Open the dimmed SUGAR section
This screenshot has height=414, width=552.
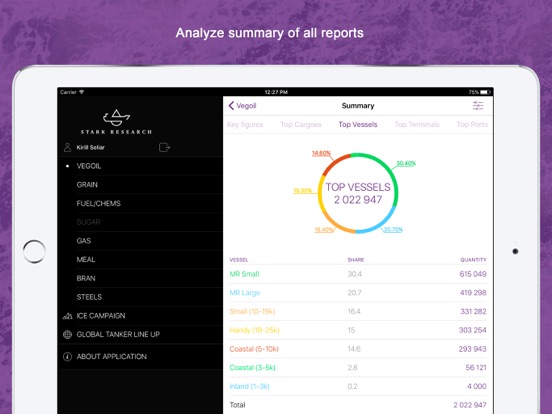pos(141,222)
